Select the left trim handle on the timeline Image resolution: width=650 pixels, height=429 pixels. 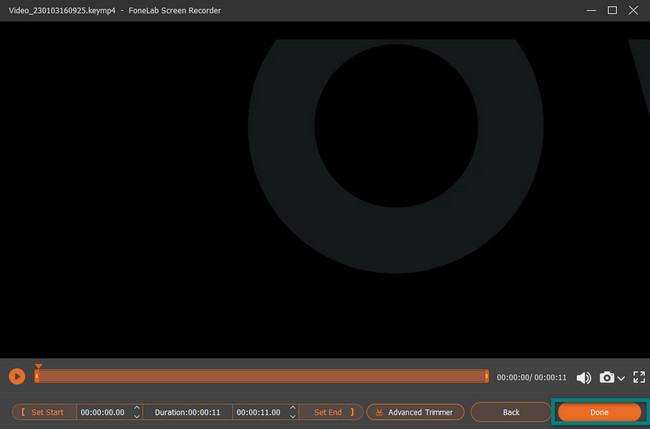click(36, 376)
